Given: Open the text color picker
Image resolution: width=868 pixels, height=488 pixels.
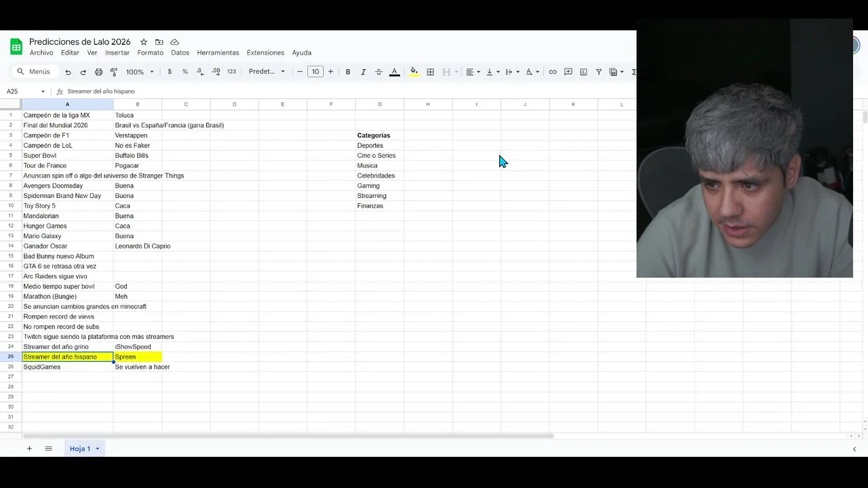Looking at the screenshot, I should coord(394,72).
